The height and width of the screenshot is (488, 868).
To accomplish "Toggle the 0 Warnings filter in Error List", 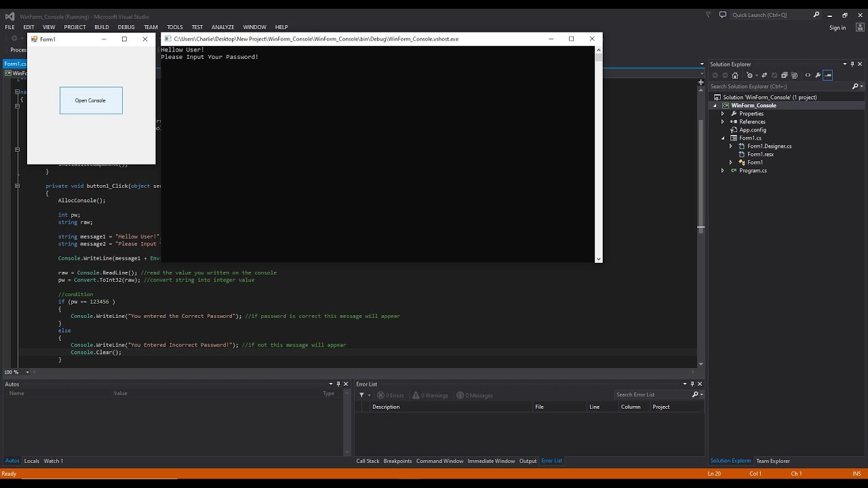I will click(430, 395).
